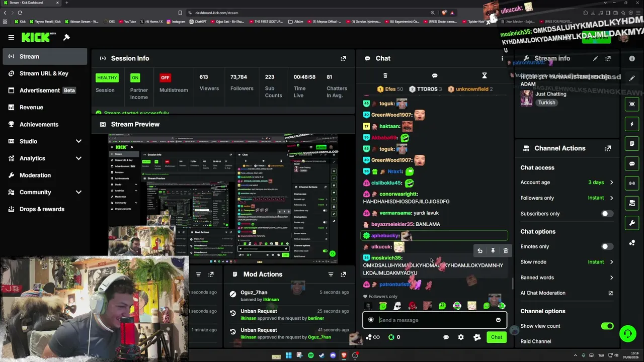
Task: Click in the Send a message field
Action: pyautogui.click(x=434, y=320)
